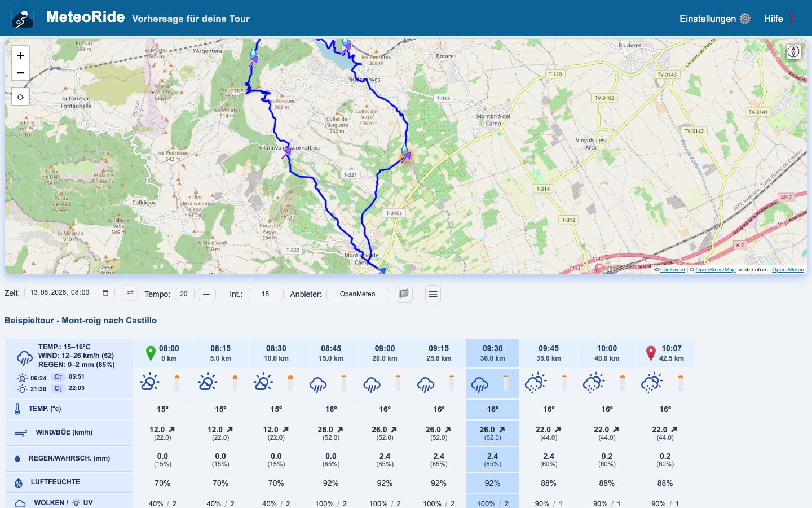Select the 08:30 10.0 km column header
This screenshot has width=812, height=508.
276,353
